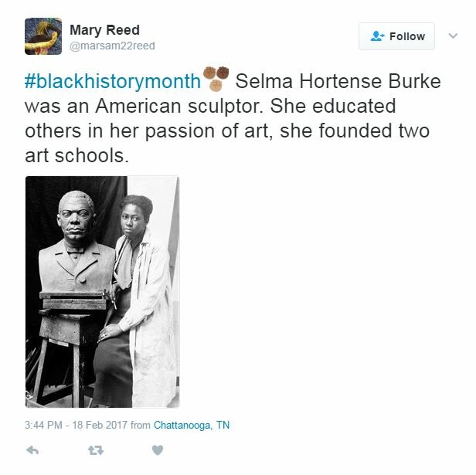This screenshot has width=476, height=475.
Task: Follow Mary Reed
Action: (396, 36)
